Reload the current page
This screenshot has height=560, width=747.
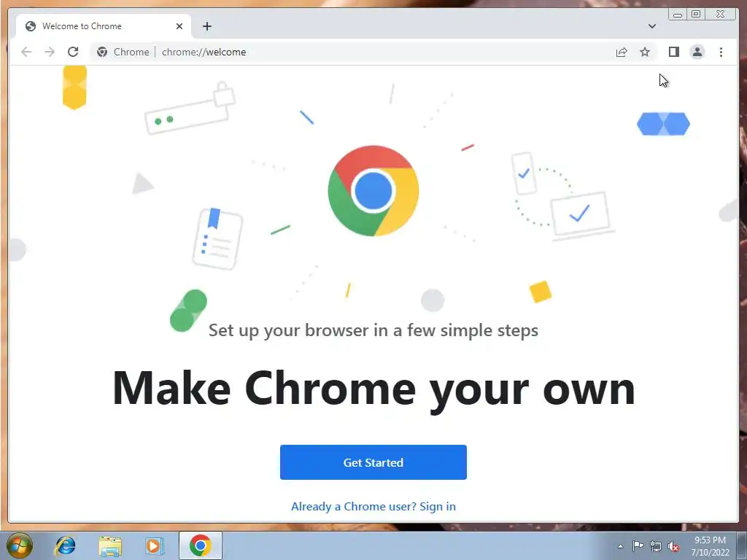pos(73,52)
